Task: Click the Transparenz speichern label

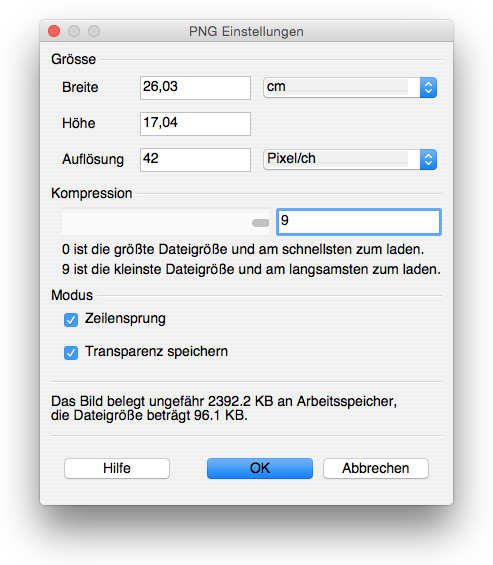Action: click(x=156, y=351)
